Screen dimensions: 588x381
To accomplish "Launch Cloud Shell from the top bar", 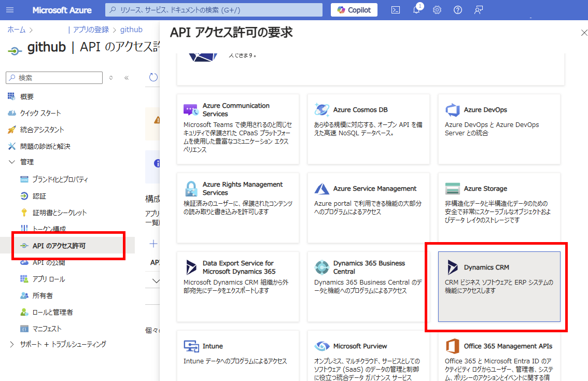I will pyautogui.click(x=396, y=9).
